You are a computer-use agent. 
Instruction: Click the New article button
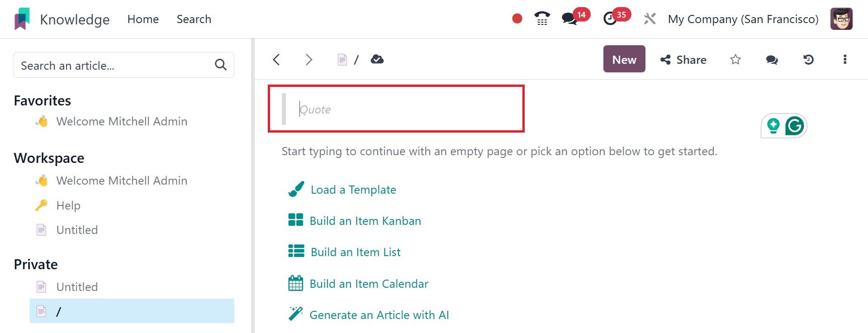pyautogui.click(x=624, y=59)
